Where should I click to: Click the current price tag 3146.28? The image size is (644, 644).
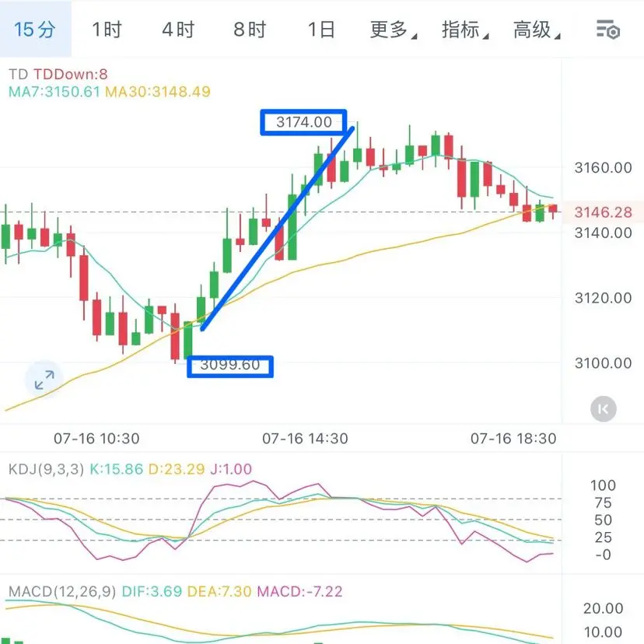tap(603, 212)
